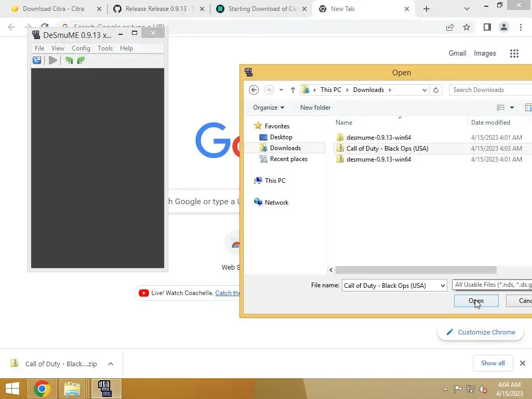The height and width of the screenshot is (399, 532).
Task: Click the Forward arrow in the Open dialog
Action: pos(269,90)
